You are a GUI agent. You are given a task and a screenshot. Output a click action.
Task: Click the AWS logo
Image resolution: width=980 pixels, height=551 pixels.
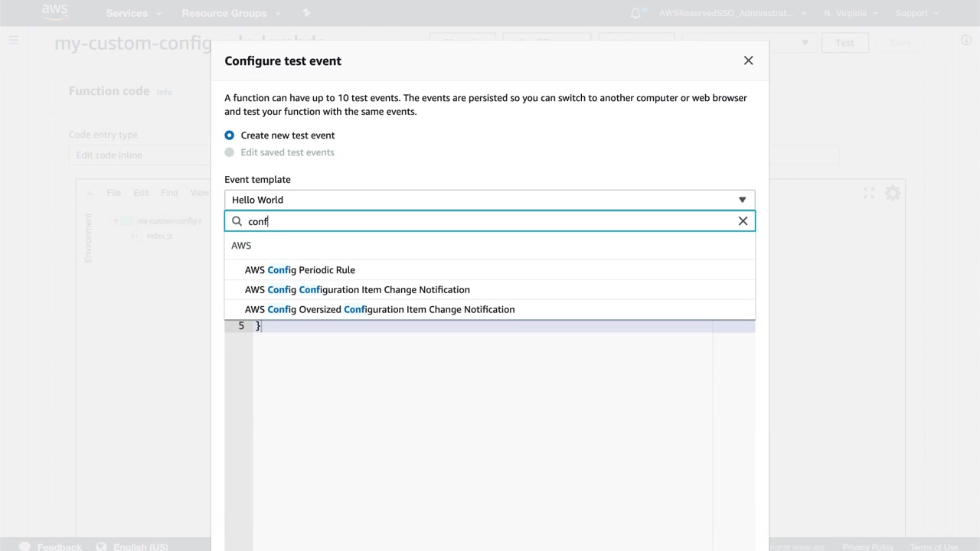[x=54, y=11]
